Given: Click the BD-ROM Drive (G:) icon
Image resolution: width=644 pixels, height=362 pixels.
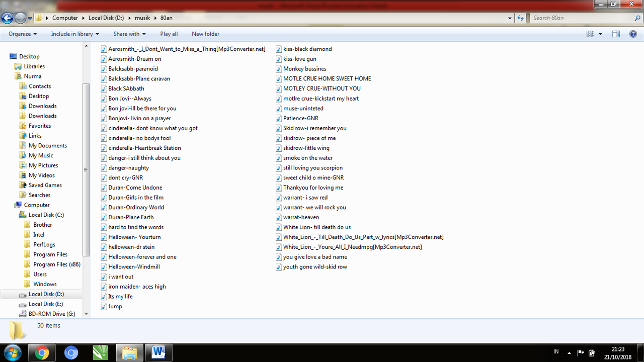Looking at the screenshot, I should (x=23, y=314).
